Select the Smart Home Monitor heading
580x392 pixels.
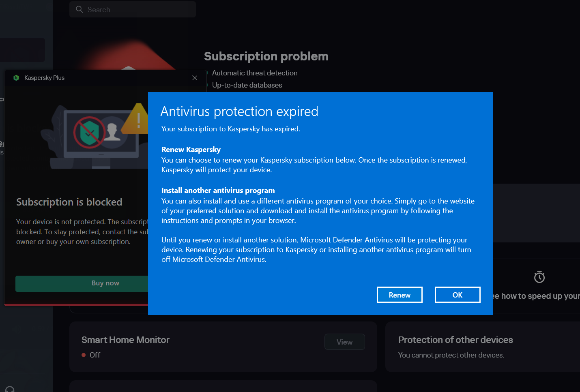coord(125,340)
